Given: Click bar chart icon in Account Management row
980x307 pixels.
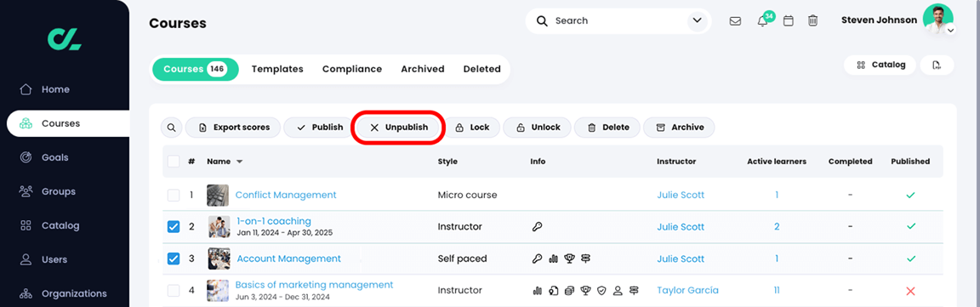Looking at the screenshot, I should [553, 259].
